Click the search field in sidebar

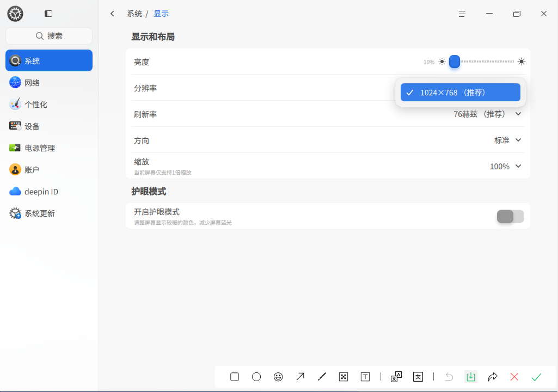(x=49, y=36)
